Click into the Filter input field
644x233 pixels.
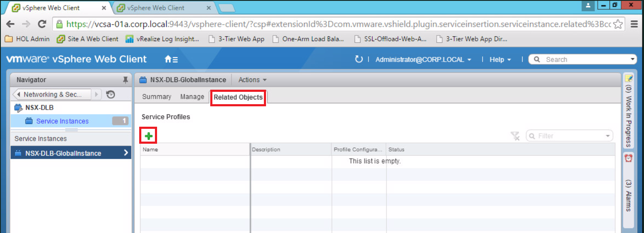pyautogui.click(x=570, y=136)
